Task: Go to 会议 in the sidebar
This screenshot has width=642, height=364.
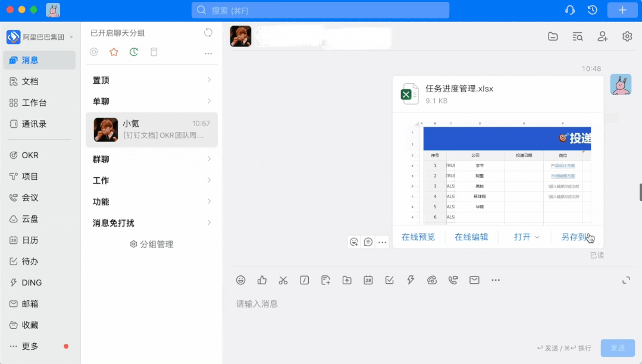Action: pyautogui.click(x=39, y=198)
